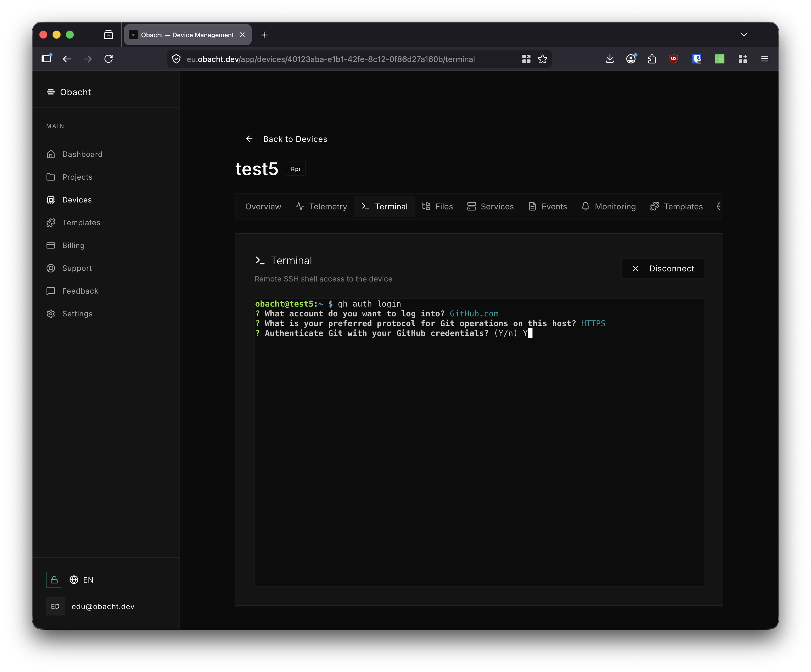Switch to the Services tab

pyautogui.click(x=490, y=207)
